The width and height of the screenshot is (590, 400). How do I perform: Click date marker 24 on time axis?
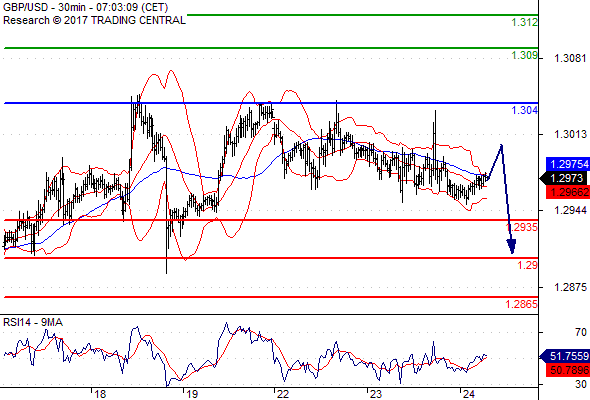point(468,394)
